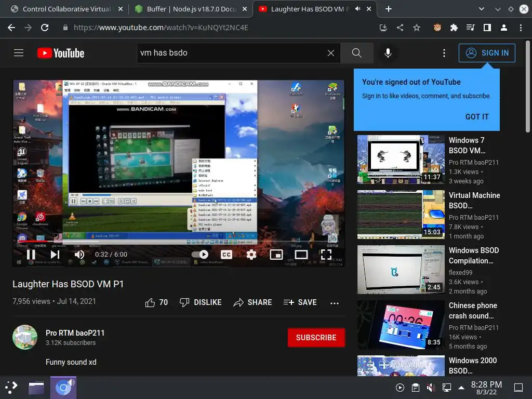Dismiss the signed-out notice with GOT IT

[477, 117]
